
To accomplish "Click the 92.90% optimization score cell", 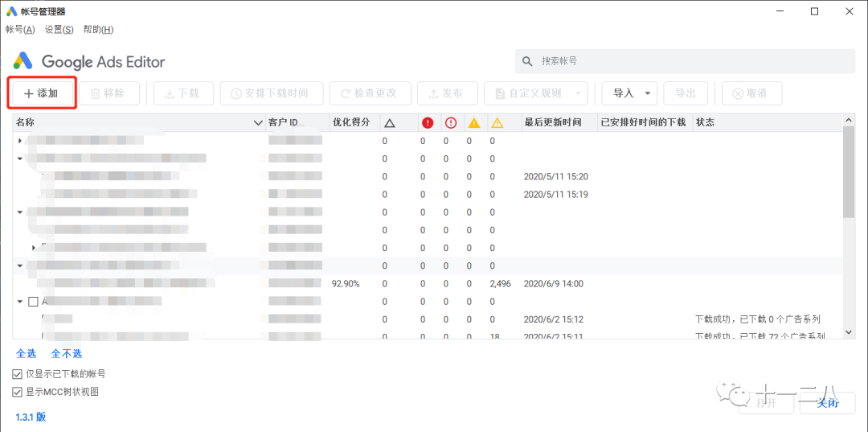I will [x=346, y=283].
